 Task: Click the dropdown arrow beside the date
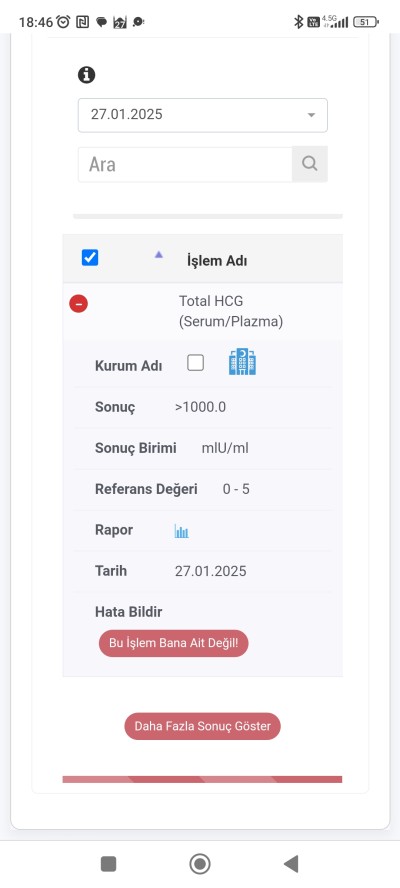(x=310, y=115)
